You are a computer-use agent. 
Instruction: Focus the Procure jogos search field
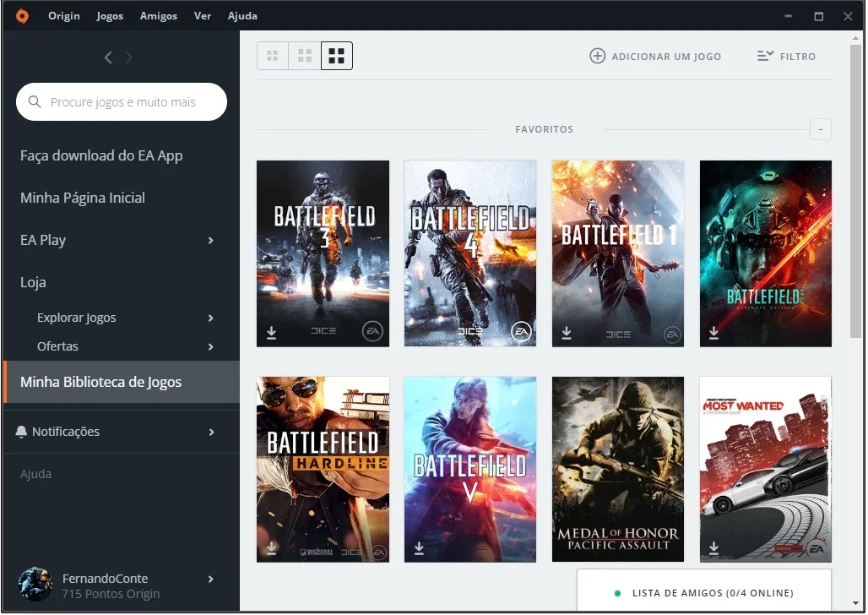[x=122, y=102]
